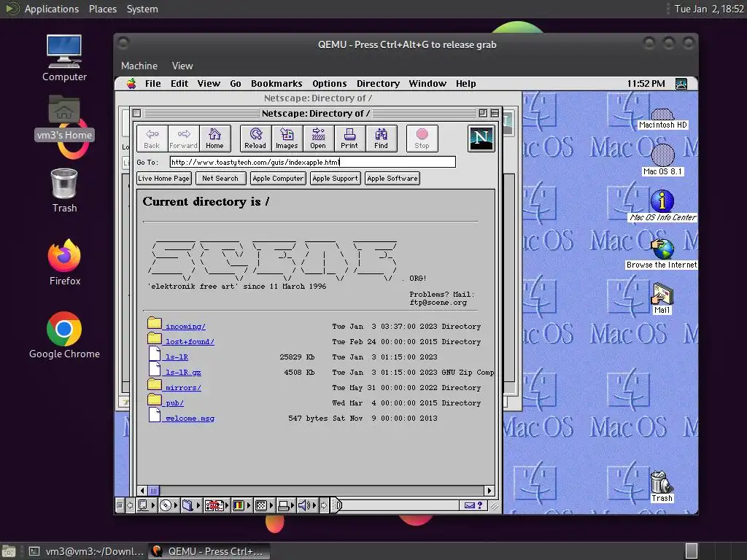This screenshot has height=560, width=747.
Task: Click the Forward navigation button
Action: coord(183,139)
